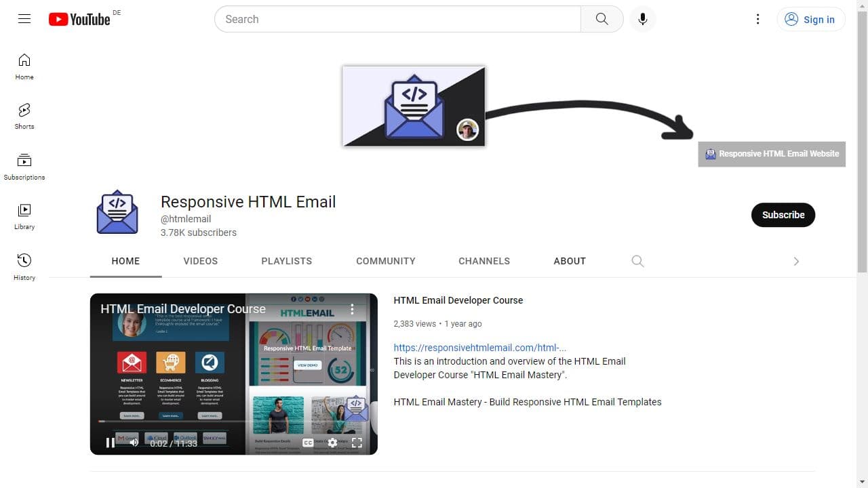Open the three-dot settings menu
Screen dimensions: 868x488
click(x=758, y=19)
